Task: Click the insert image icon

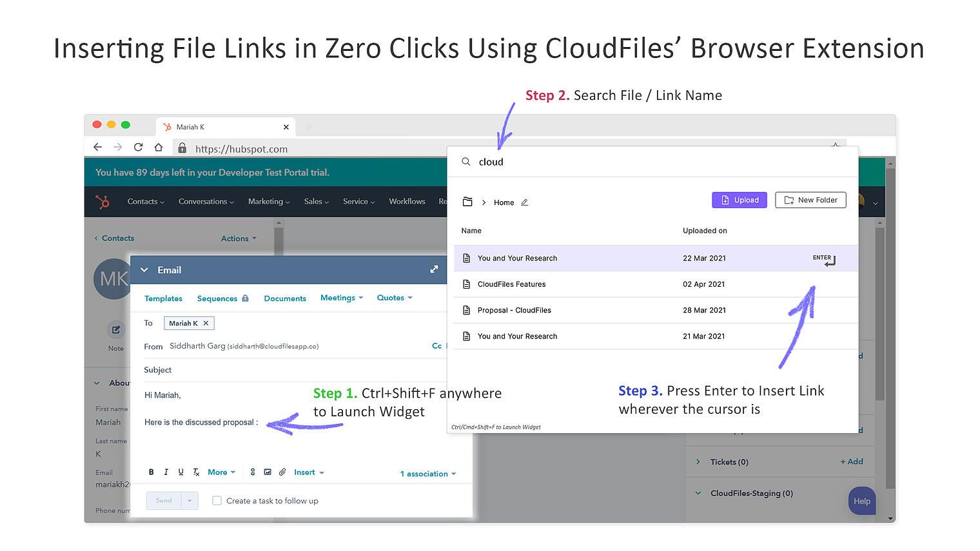Action: pos(268,472)
